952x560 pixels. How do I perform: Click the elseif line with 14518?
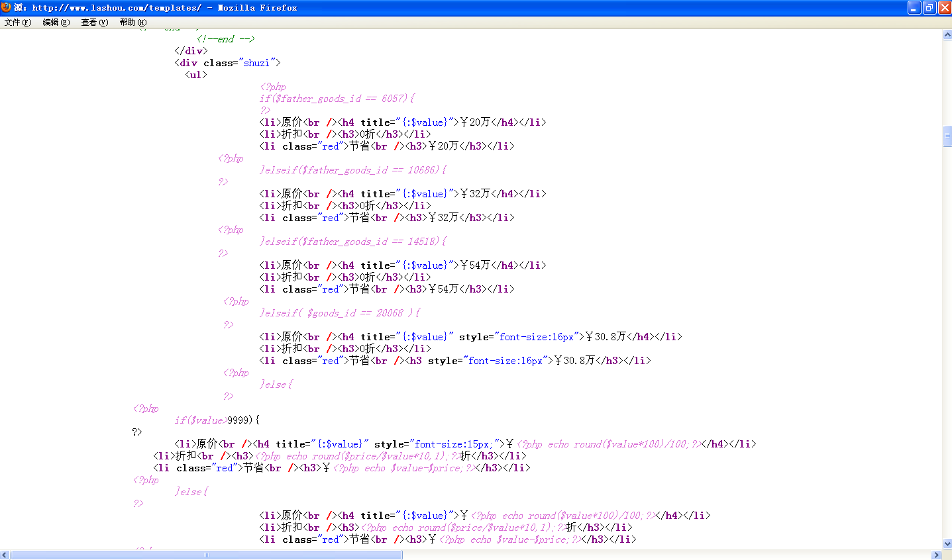click(x=353, y=242)
